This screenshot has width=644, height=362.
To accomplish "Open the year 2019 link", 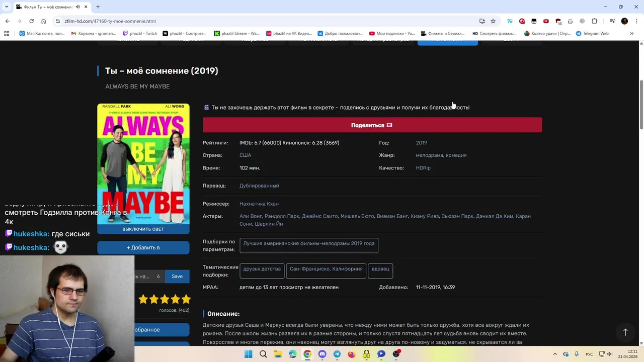I will [x=421, y=143].
